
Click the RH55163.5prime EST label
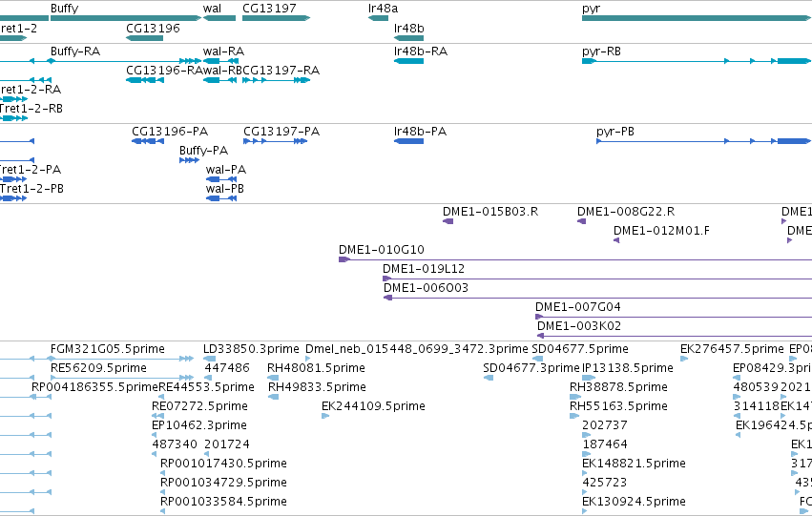619,407
